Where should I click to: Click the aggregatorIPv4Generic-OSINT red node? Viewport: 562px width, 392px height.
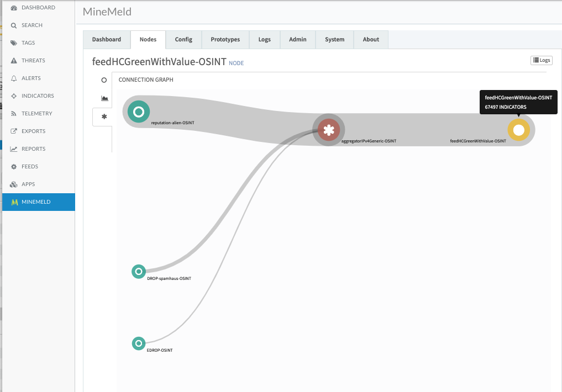[329, 130]
